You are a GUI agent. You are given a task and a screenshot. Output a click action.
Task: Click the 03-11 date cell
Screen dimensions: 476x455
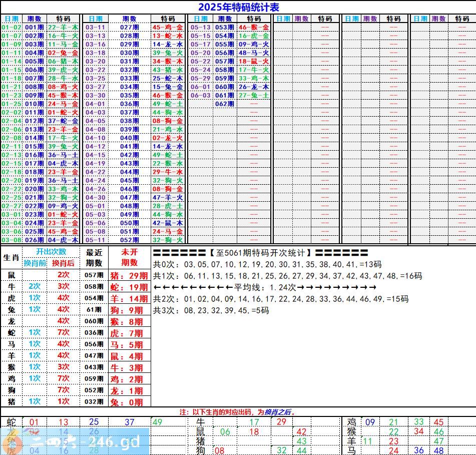(95, 27)
